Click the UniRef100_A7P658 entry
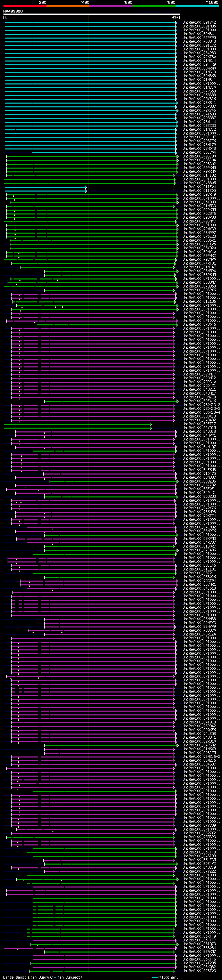 [x=199, y=91]
